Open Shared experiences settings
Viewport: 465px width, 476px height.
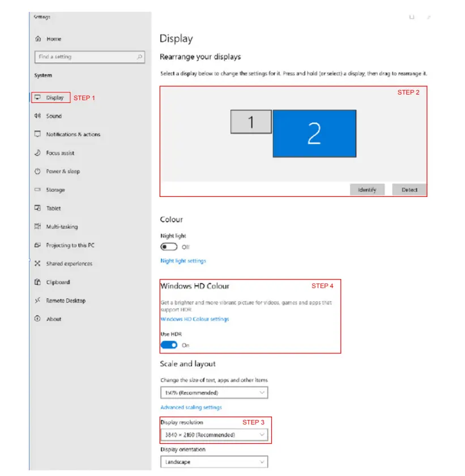pos(69,264)
